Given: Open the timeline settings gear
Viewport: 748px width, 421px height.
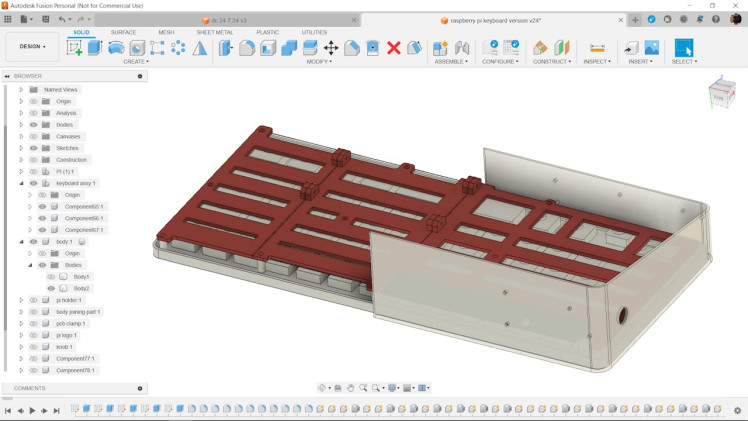Looking at the screenshot, I should 738,410.
